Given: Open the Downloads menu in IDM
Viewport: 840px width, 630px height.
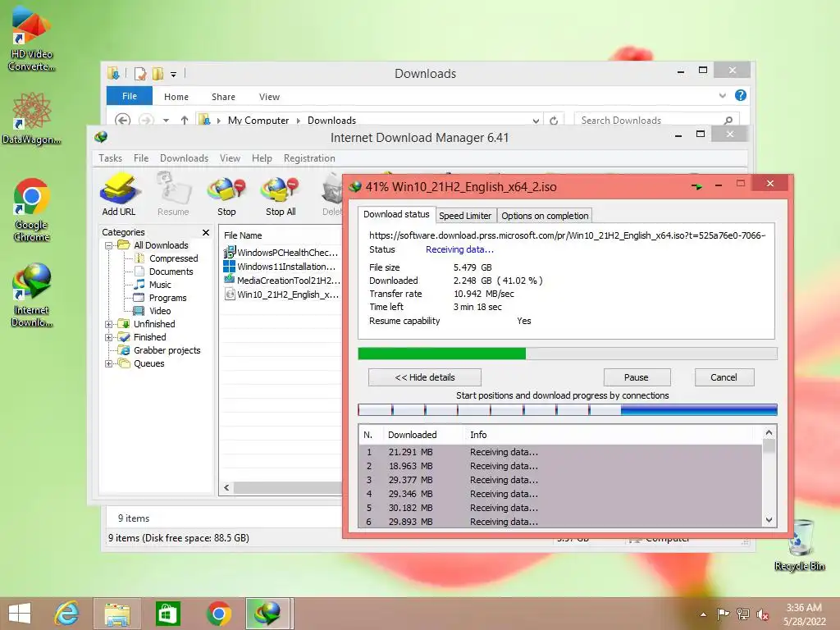Looking at the screenshot, I should (x=184, y=158).
